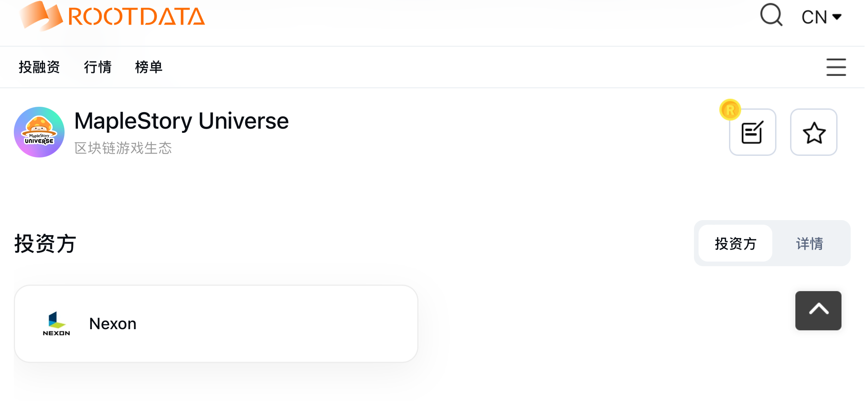Image resolution: width=868 pixels, height=401 pixels.
Task: Expand the CN language dropdown
Action: 822,17
